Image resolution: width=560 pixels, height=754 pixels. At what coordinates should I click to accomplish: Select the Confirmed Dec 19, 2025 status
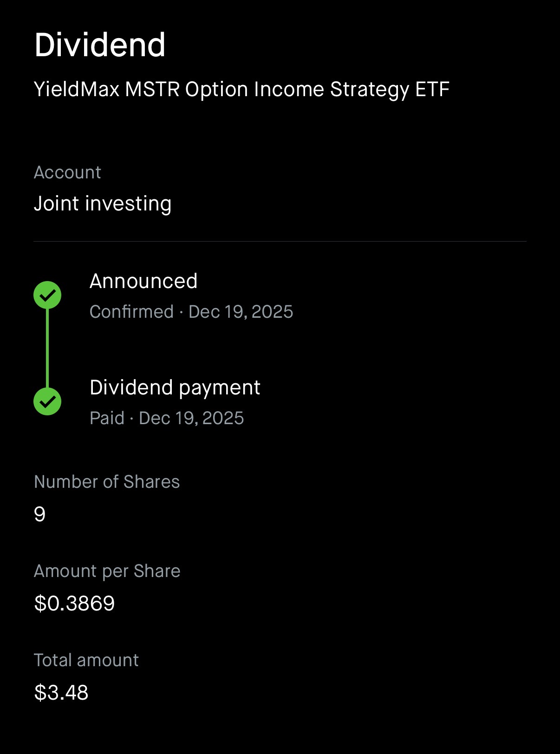coord(191,312)
